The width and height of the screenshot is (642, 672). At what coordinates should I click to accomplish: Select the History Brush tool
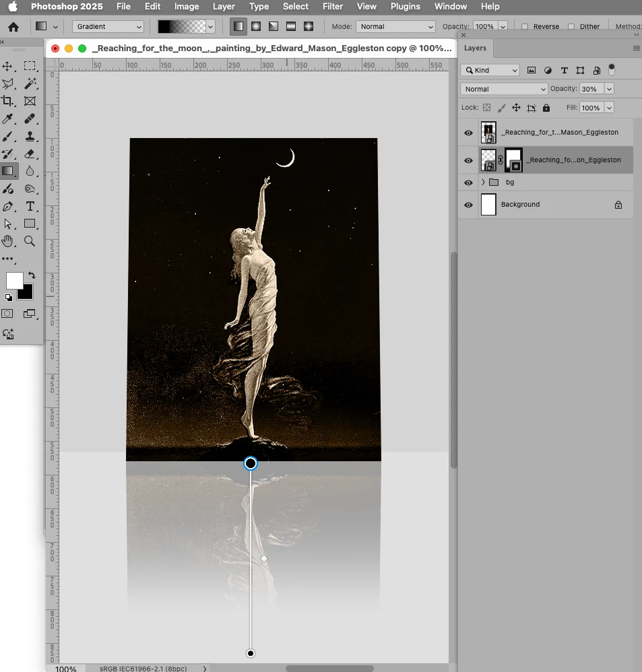click(x=7, y=154)
